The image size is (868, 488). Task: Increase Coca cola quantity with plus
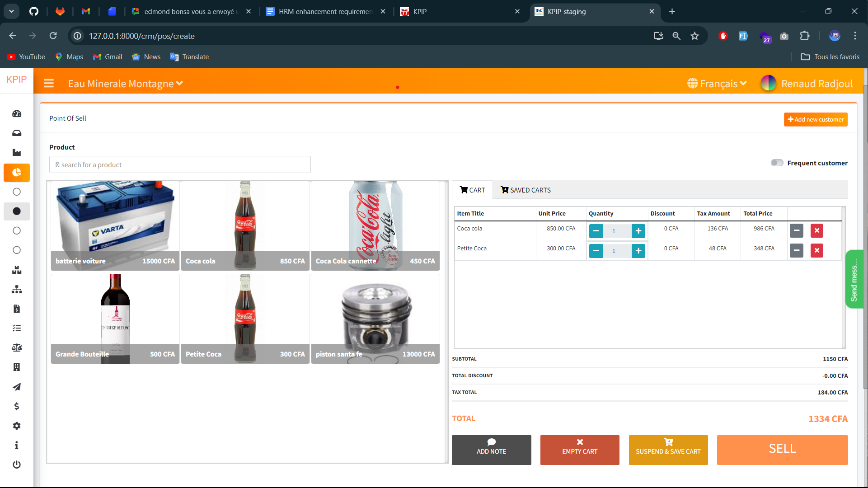click(638, 231)
